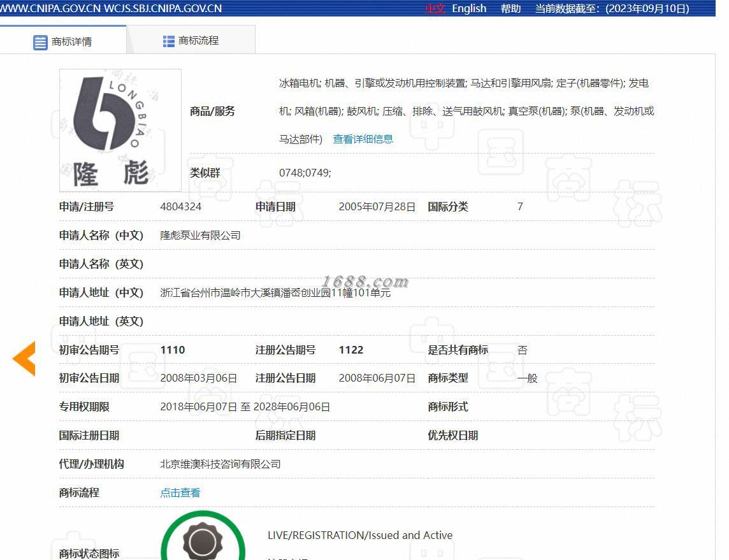
Task: Select the WWW.CNIPA.GOV.CN header text
Action: pyautogui.click(x=51, y=8)
